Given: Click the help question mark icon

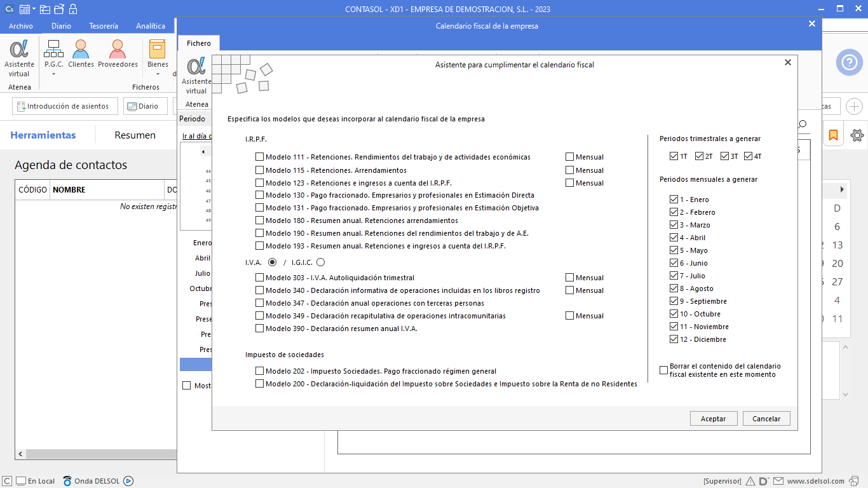Looking at the screenshot, I should 849,62.
